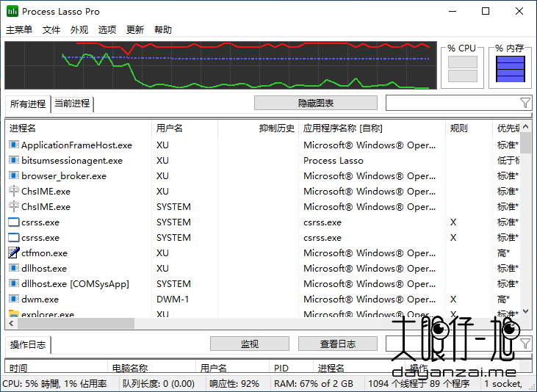The height and width of the screenshot is (392, 537).
Task: Click the dllhost.exe [COMSysApp] icon
Action: [x=13, y=283]
